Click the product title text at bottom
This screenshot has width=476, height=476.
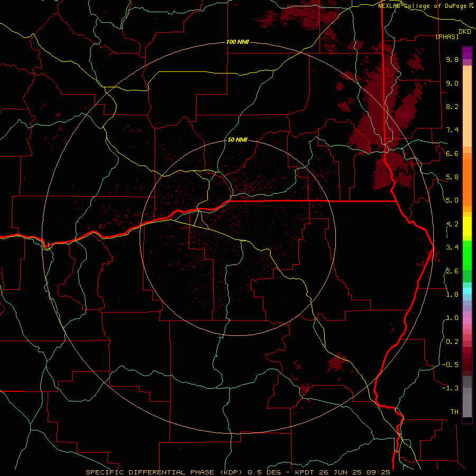click(x=237, y=472)
